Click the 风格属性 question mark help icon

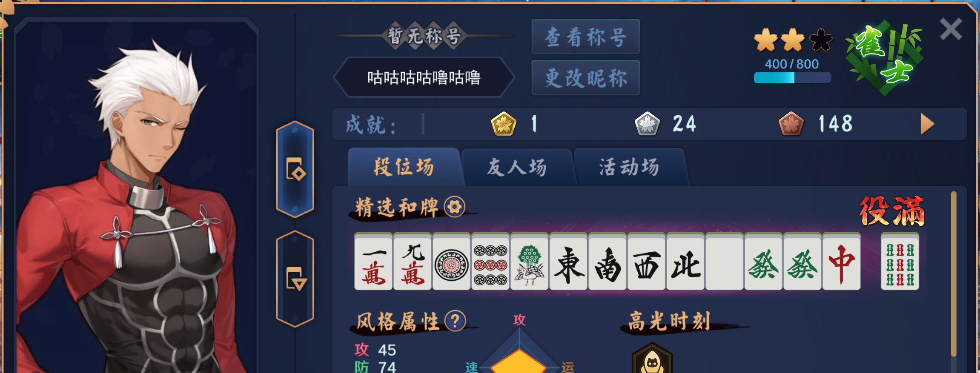coord(455,321)
